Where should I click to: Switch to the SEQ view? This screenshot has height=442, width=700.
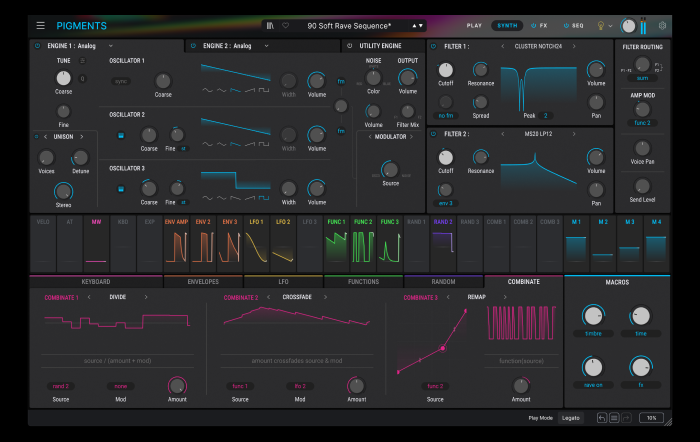[574, 25]
